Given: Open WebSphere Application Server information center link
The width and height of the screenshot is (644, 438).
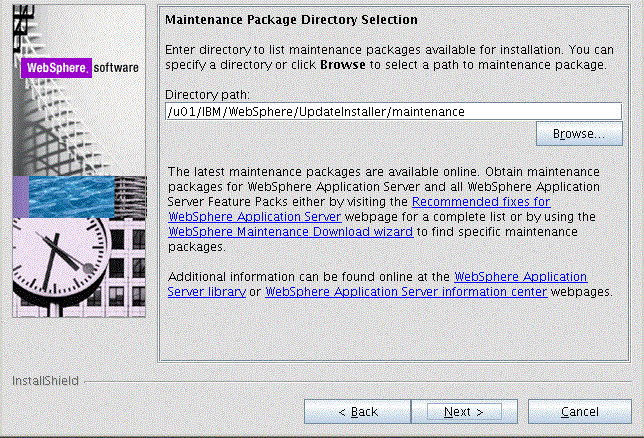Looking at the screenshot, I should pyautogui.click(x=406, y=292).
